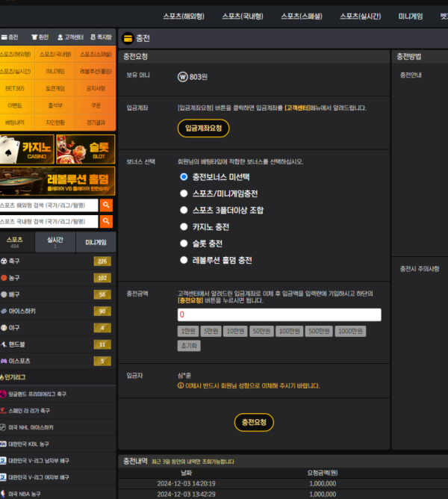Open 스포츠(해외형) in top navigation
The image size is (448, 499).
(x=184, y=16)
